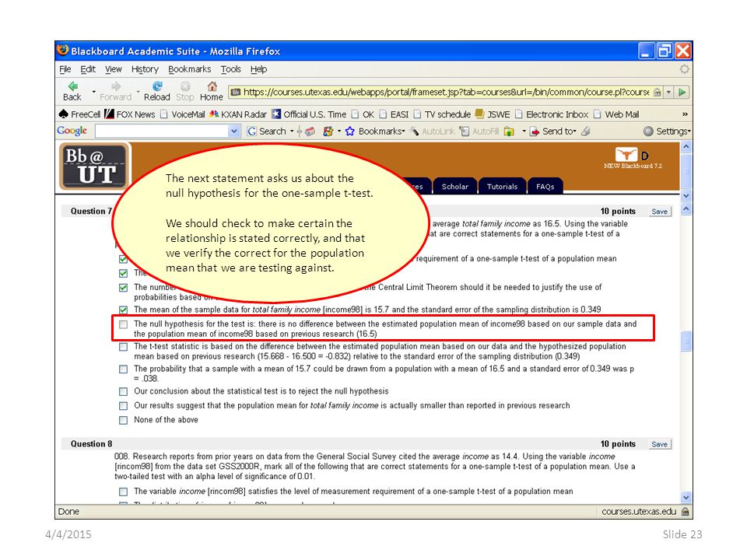Uncheck the sample mean 15.7 statement checkbox

(124, 310)
